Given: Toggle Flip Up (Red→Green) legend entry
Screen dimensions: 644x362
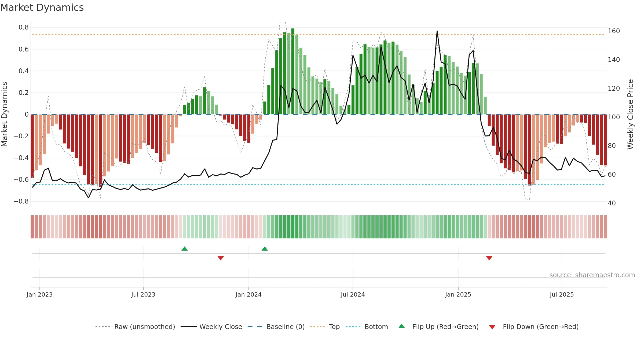Looking at the screenshot, I should tap(438, 327).
